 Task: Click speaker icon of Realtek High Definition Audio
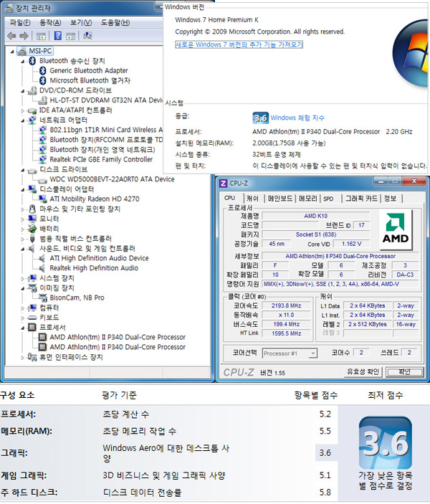(42, 268)
